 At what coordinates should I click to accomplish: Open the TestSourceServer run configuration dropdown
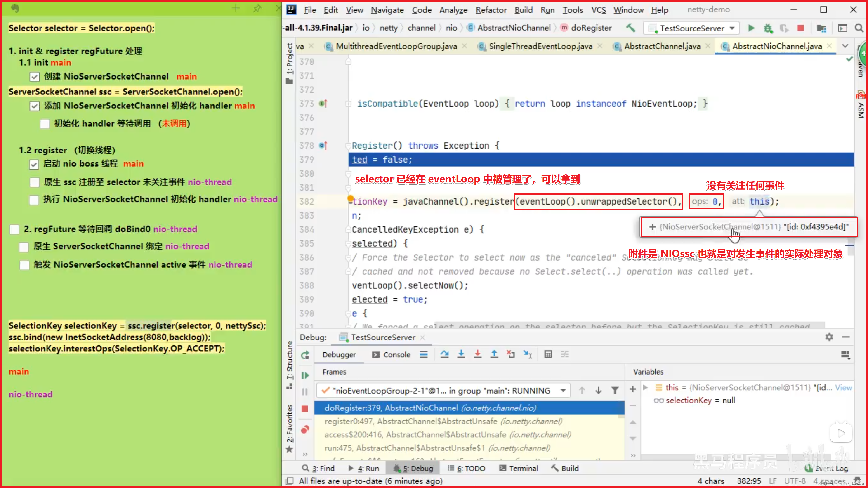pos(692,28)
